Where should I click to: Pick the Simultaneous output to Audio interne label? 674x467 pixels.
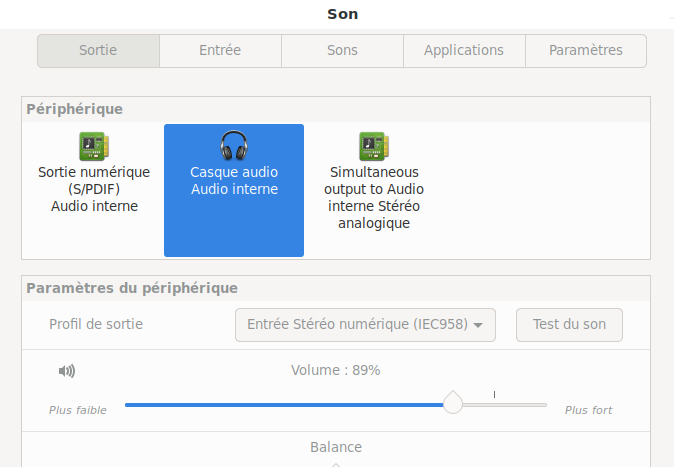tap(374, 198)
